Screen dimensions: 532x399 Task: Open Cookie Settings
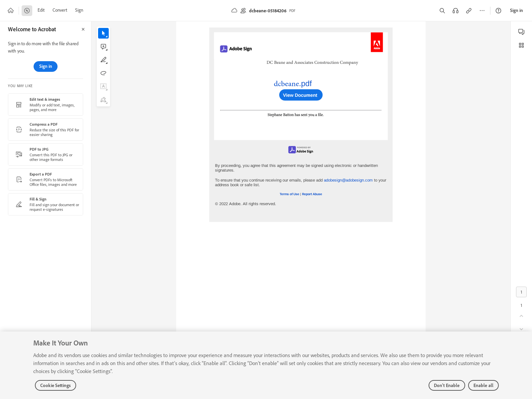point(56,385)
